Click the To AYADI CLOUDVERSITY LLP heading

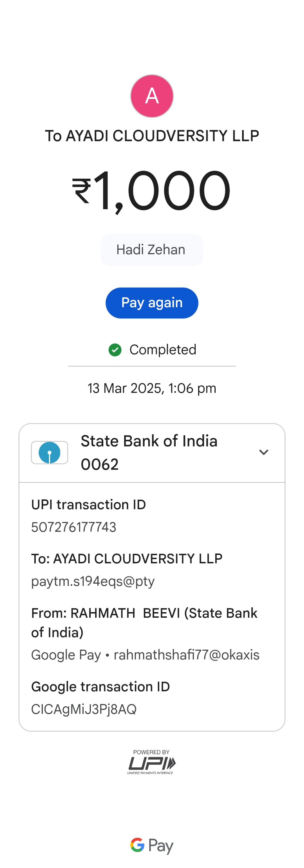point(152,136)
